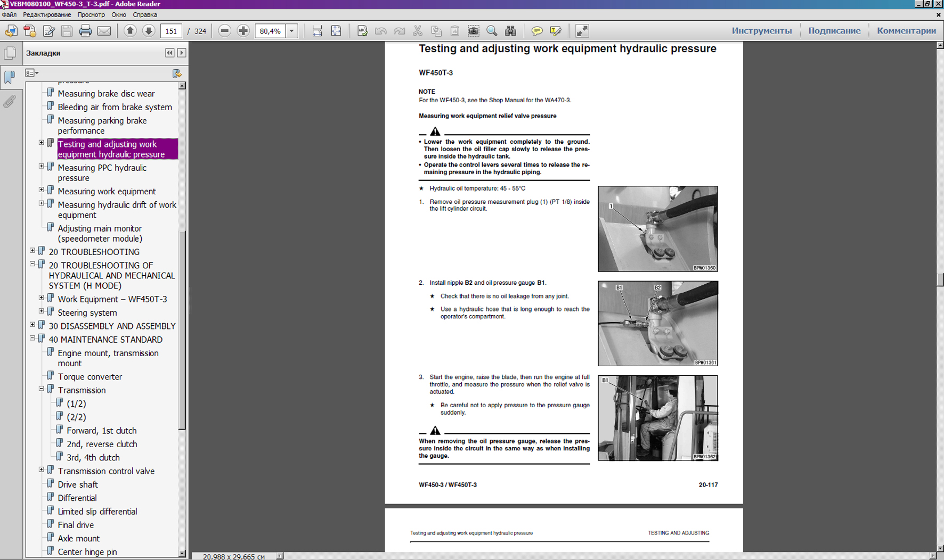Toggle the bookmarks panel icon
This screenshot has width=944, height=560.
10,77
